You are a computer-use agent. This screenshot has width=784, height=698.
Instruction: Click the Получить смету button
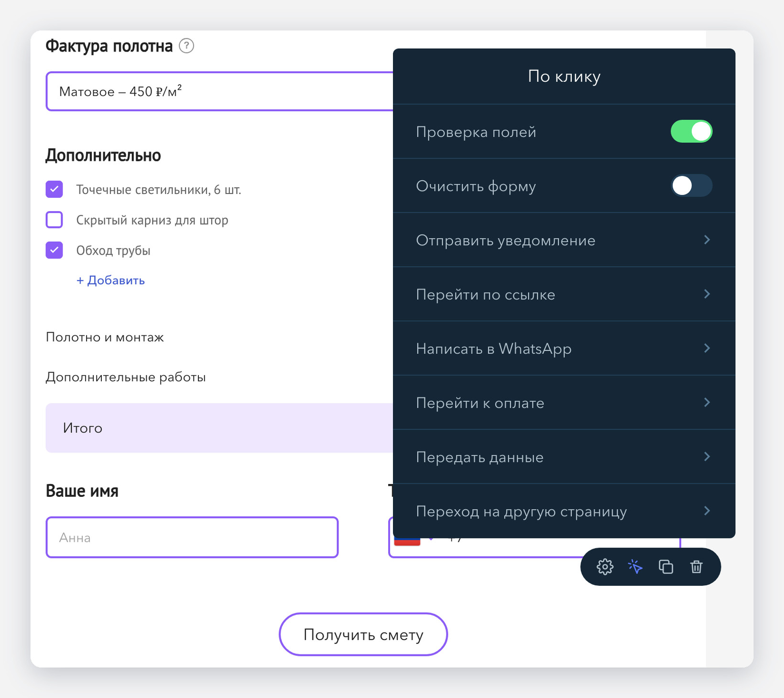click(x=363, y=634)
